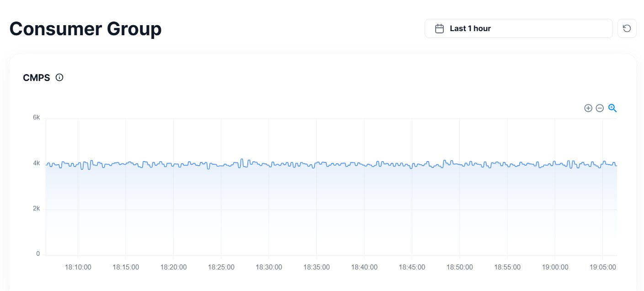644x291 pixels.
Task: Click the 2k y-axis label
Action: (x=37, y=208)
